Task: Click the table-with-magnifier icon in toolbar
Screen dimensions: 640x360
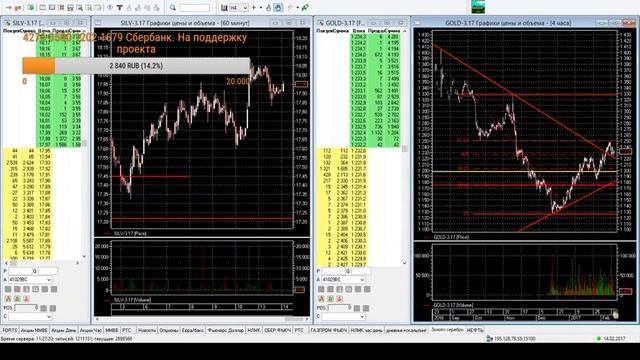Action: tap(80, 8)
